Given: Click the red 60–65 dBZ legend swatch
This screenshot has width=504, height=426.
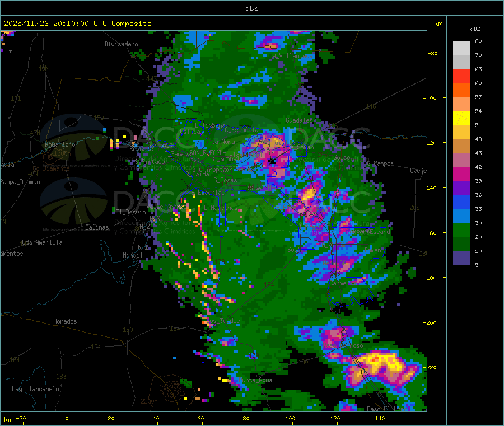Looking at the screenshot, I should click(x=461, y=76).
